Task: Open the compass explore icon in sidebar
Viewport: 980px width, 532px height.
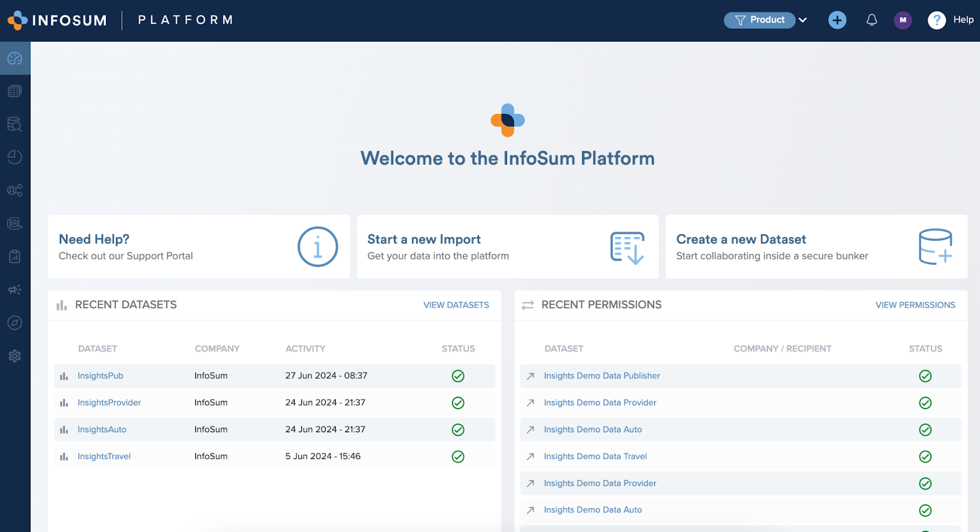Action: (15, 323)
